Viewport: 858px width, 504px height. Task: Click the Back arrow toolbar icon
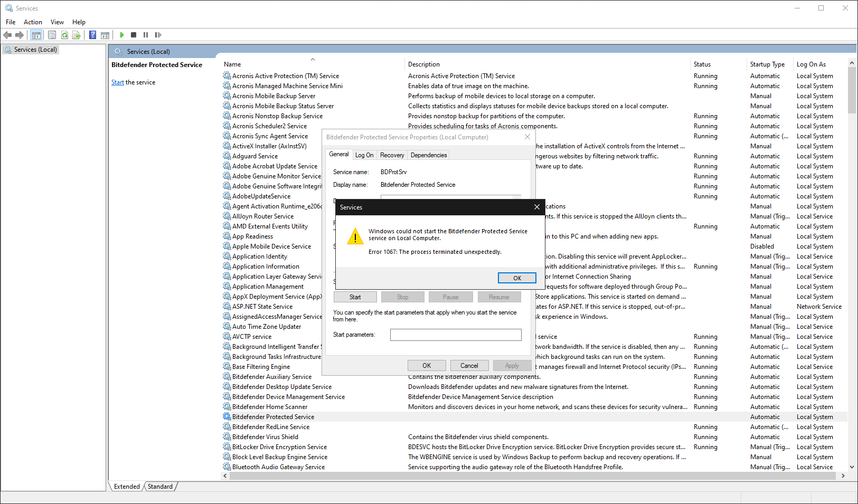(7, 35)
